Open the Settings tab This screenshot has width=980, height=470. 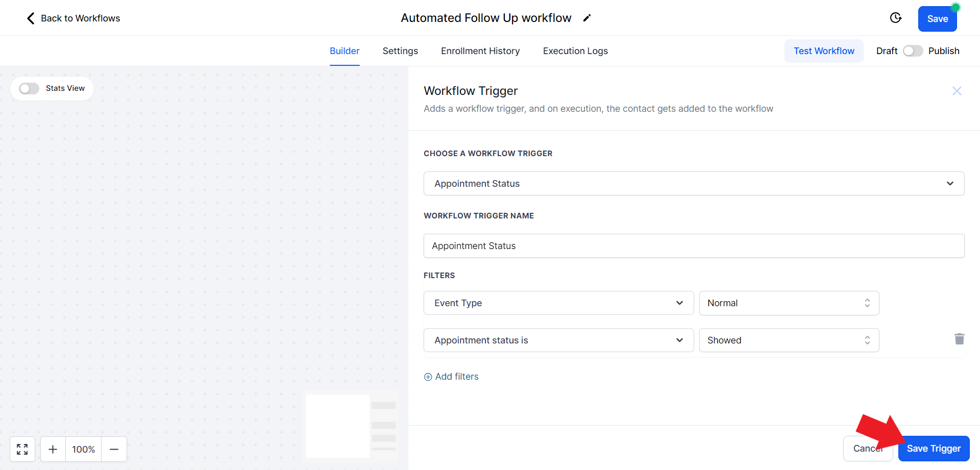(400, 51)
